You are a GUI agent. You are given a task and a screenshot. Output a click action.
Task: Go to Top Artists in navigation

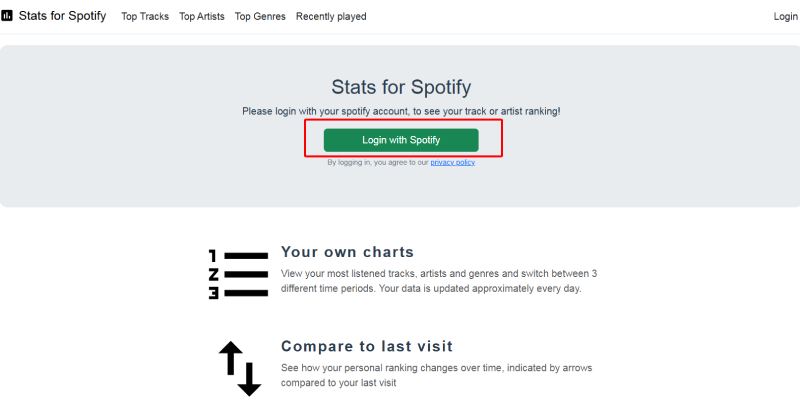(x=202, y=17)
